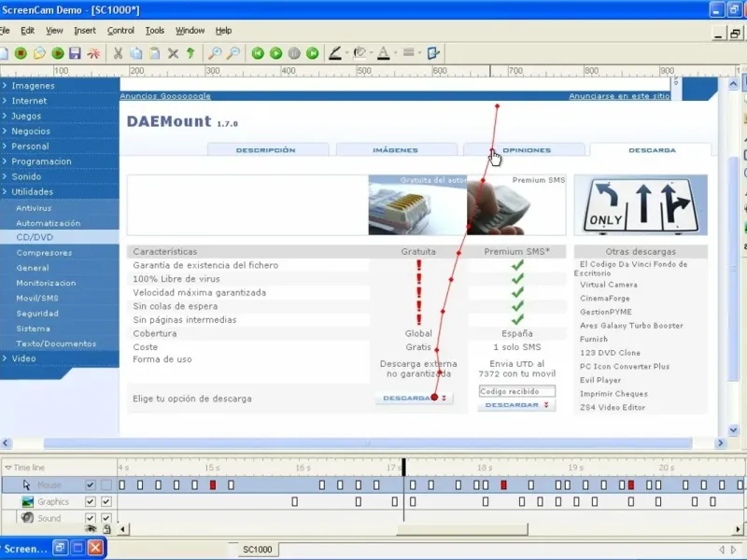
Task: Select the Graphics track picture icon
Action: (28, 501)
